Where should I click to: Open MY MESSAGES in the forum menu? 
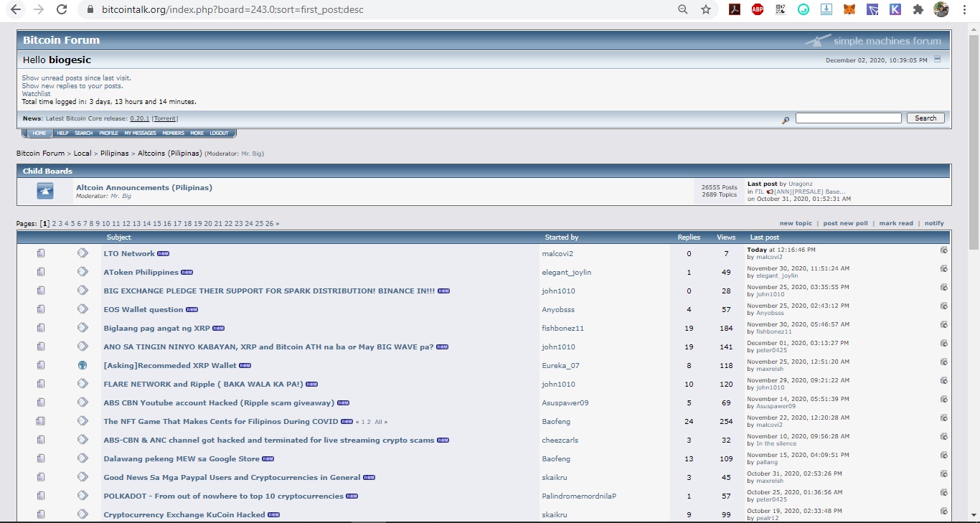tap(140, 133)
